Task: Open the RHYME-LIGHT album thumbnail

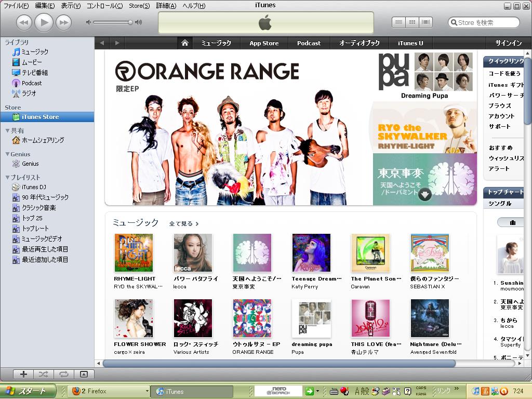Action: point(134,253)
